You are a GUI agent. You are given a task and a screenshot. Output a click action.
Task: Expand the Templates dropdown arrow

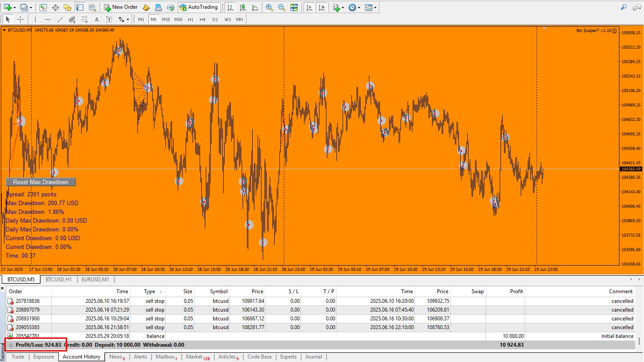pyautogui.click(x=375, y=7)
